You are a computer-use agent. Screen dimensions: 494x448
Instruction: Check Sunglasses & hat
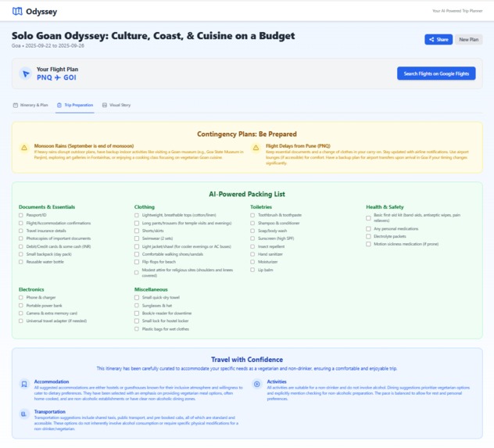[137, 306]
